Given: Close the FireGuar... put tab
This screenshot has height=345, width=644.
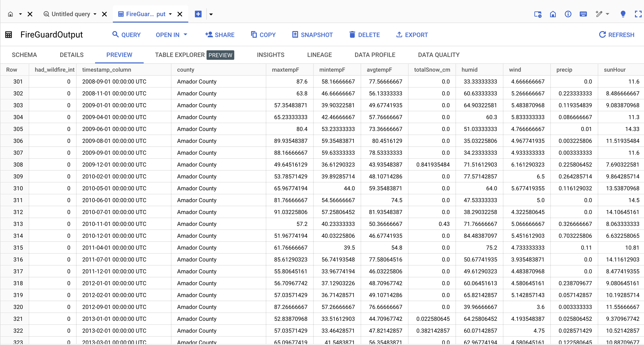Looking at the screenshot, I should (180, 14).
